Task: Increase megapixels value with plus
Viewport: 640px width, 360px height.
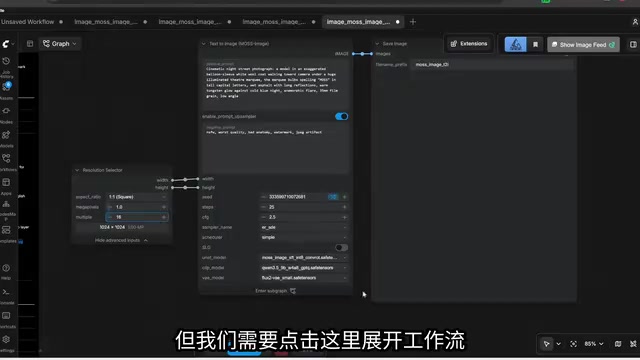Action: point(164,207)
